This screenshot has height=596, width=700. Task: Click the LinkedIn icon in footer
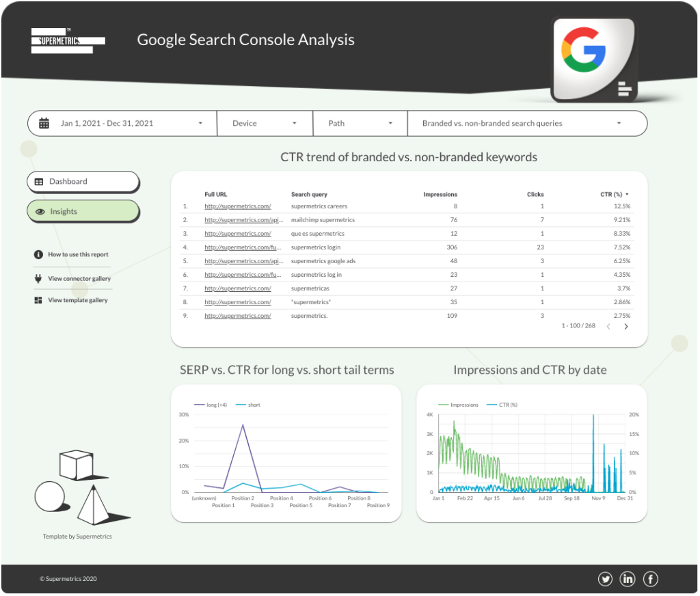pos(628,580)
